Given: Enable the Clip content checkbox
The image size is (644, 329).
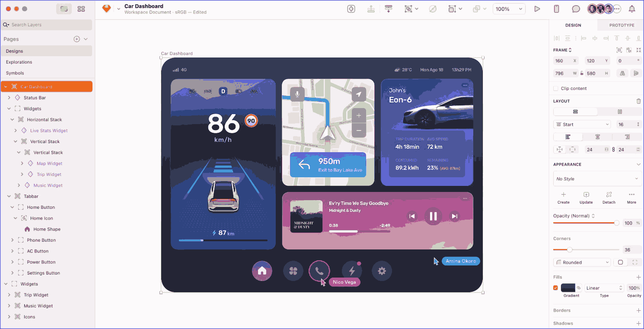Looking at the screenshot, I should [x=556, y=88].
